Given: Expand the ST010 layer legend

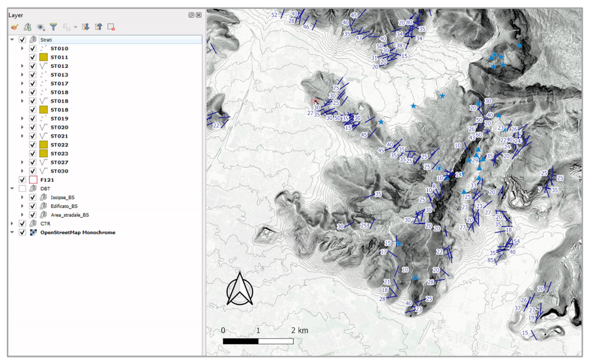Looking at the screenshot, I should [x=22, y=48].
